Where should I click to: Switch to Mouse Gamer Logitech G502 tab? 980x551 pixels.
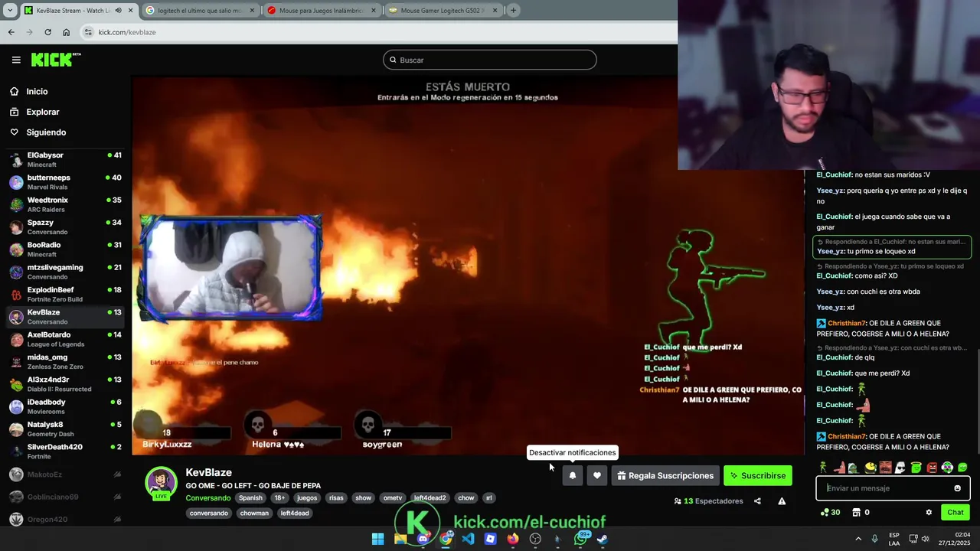tap(443, 10)
